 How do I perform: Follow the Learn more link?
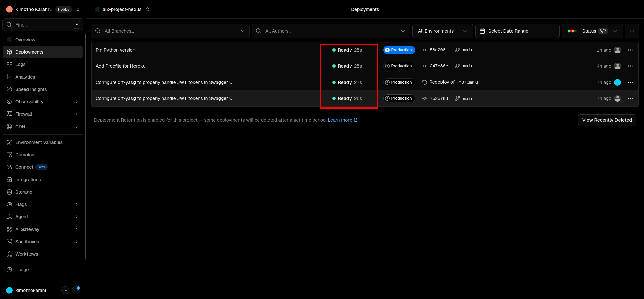click(x=342, y=120)
